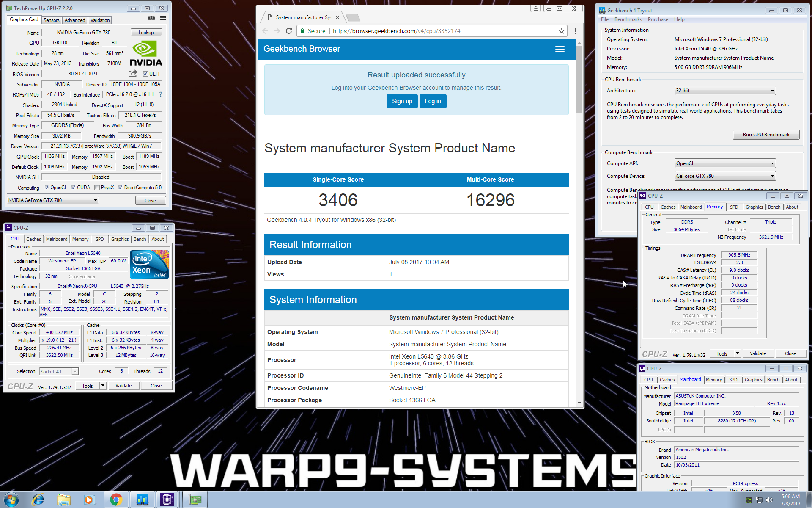Click the Intel Xeon logo in CPU-Z
Viewport: 812px width, 508px height.
[149, 264]
